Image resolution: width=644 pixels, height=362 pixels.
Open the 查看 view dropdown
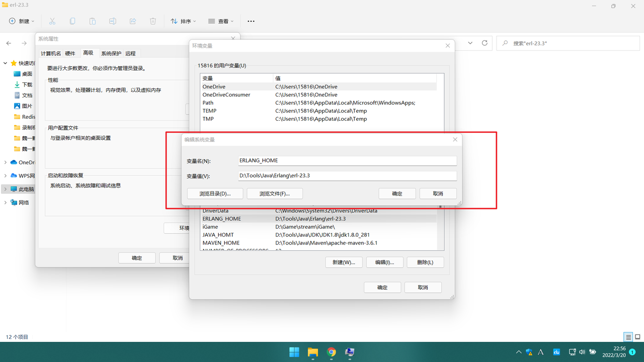[221, 21]
